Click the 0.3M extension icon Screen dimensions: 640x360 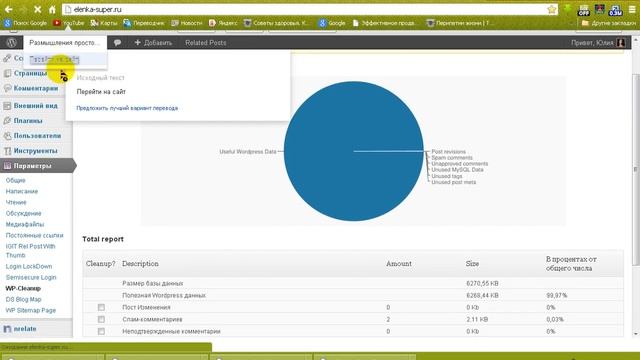tap(615, 10)
